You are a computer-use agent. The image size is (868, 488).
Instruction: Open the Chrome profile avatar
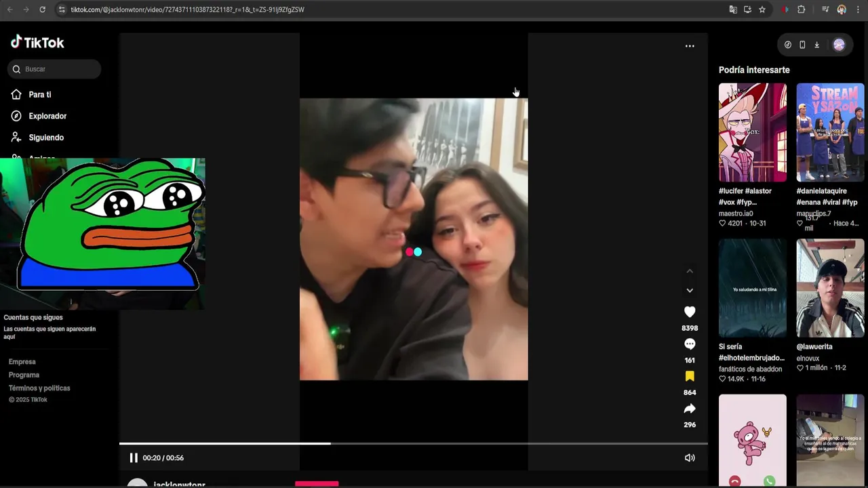pos(842,9)
